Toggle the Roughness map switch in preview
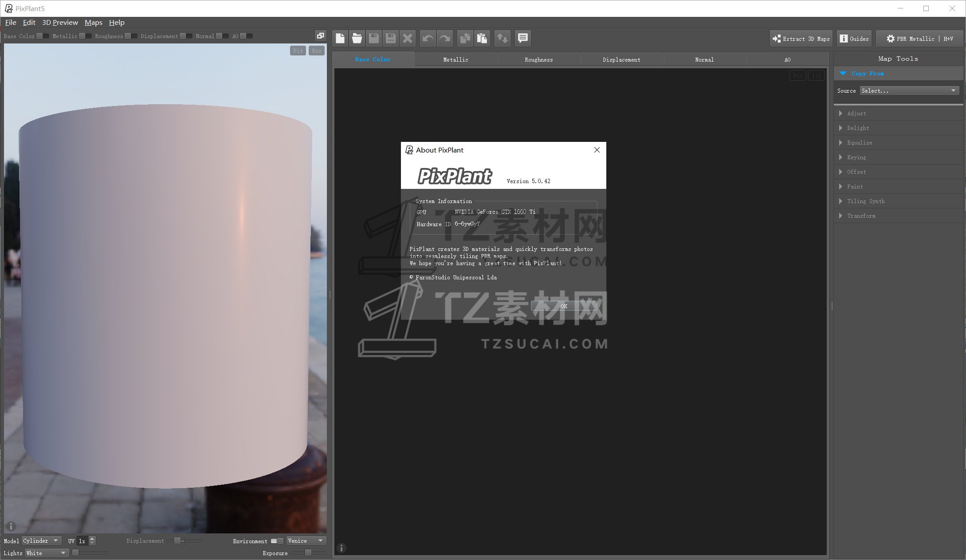The height and width of the screenshot is (560, 966). [x=131, y=36]
